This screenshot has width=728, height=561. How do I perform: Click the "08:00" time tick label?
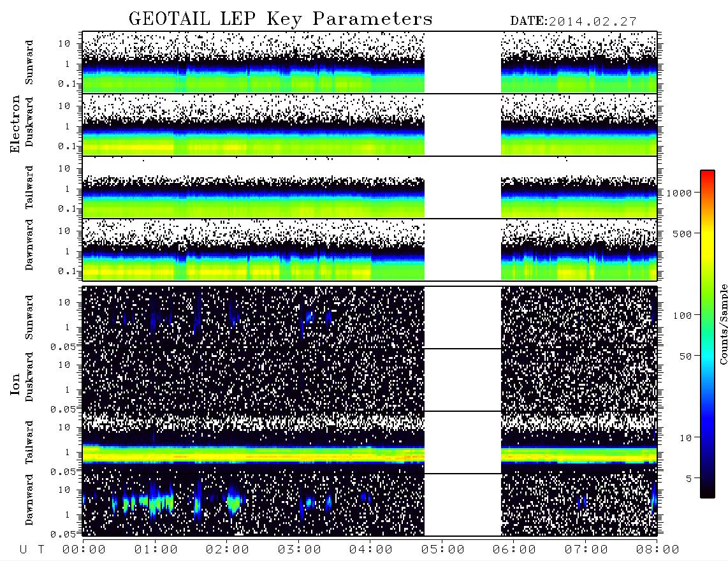coord(657,550)
